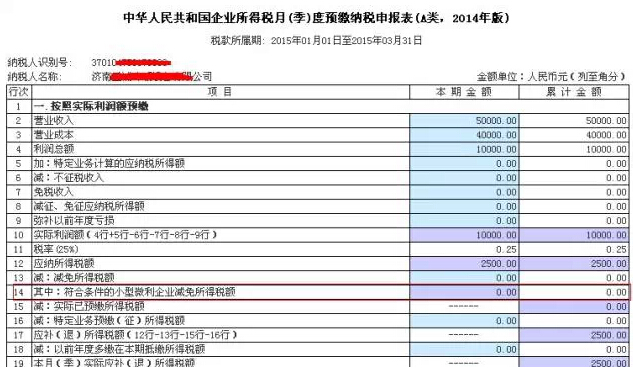633x372 pixels.
Task: Click row 5 特定业务 本期金额 field
Action: (x=464, y=164)
